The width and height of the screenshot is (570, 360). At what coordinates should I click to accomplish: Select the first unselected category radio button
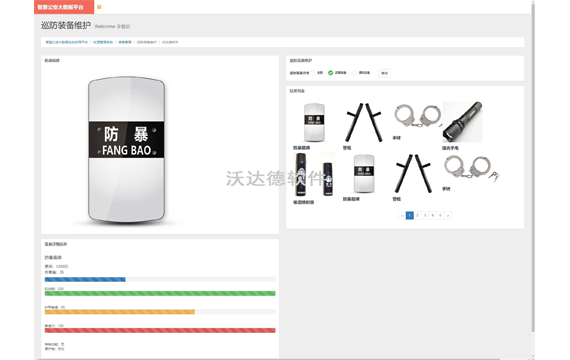313,73
